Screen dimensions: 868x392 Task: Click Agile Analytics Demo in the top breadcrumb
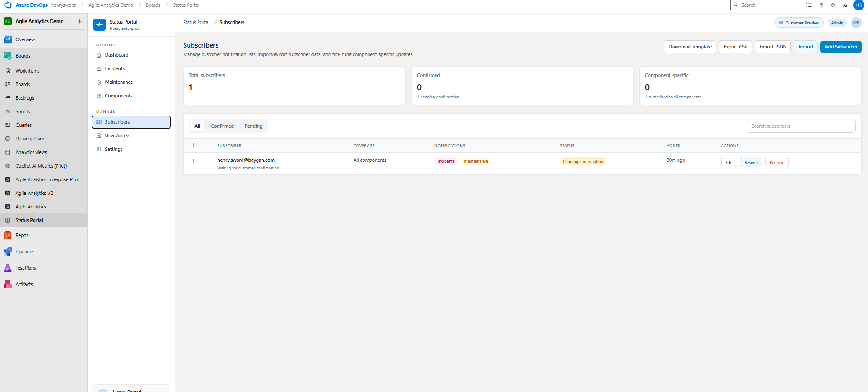click(111, 5)
